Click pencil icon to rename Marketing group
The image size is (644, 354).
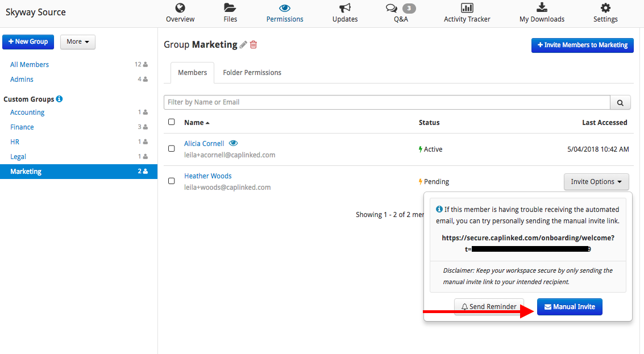tap(243, 45)
